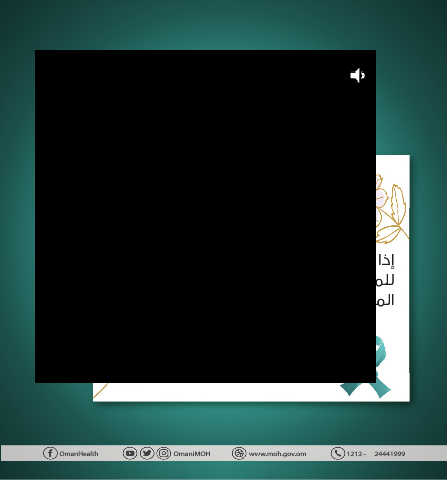Screen dimensions: 447x480
Task: Click the 24441999 phone number
Action: (x=390, y=454)
